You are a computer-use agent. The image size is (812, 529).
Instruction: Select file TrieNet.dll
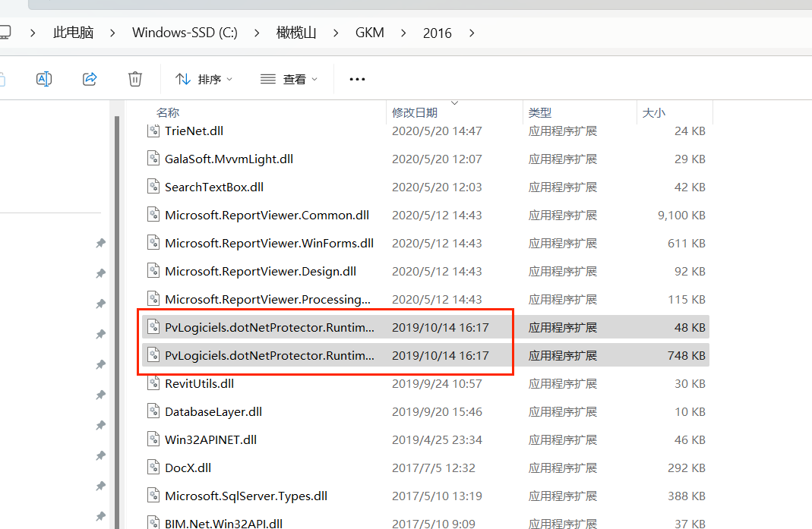coord(425,131)
